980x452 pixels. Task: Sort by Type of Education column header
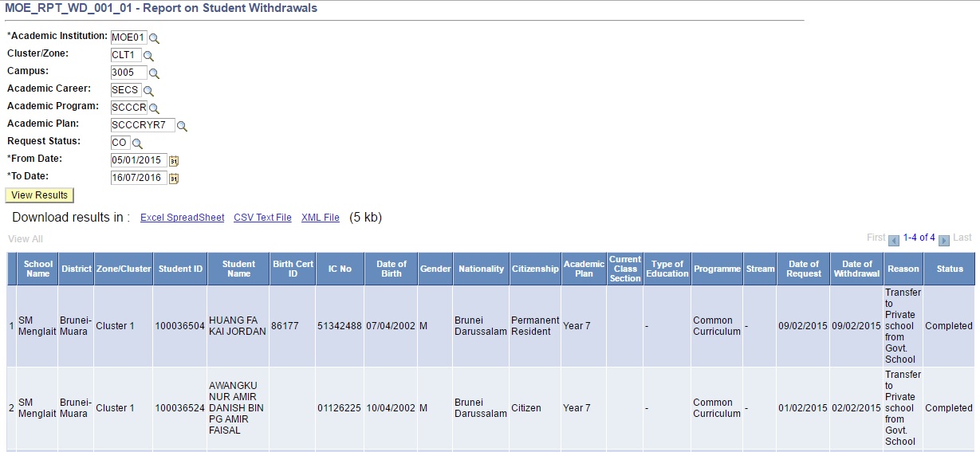click(x=667, y=269)
